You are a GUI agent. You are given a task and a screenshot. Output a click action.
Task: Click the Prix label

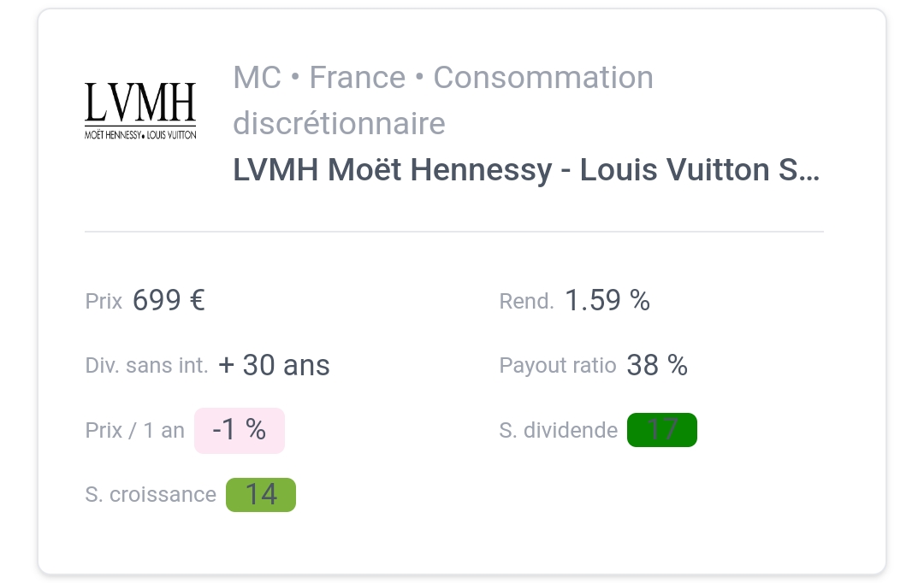click(x=104, y=301)
